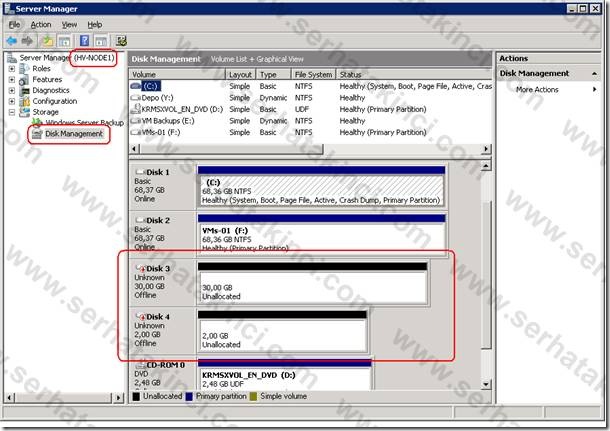Click the Unallocated black legend swatch
This screenshot has height=431, width=610.
(136, 396)
